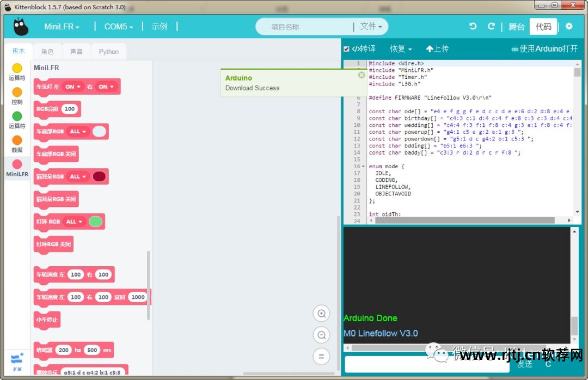Select the red MiniLFR block category
Screen dimensions: 588x380
(x=17, y=168)
